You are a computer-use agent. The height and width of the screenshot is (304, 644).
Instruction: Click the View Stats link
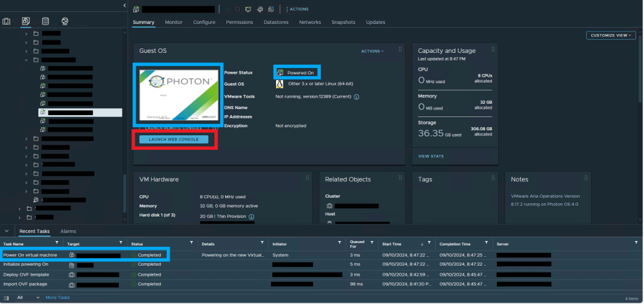[431, 156]
